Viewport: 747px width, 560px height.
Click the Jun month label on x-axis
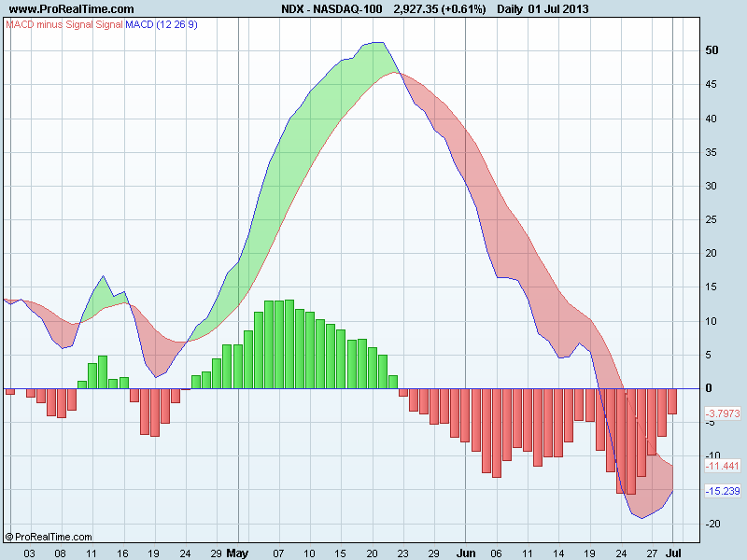[466, 553]
